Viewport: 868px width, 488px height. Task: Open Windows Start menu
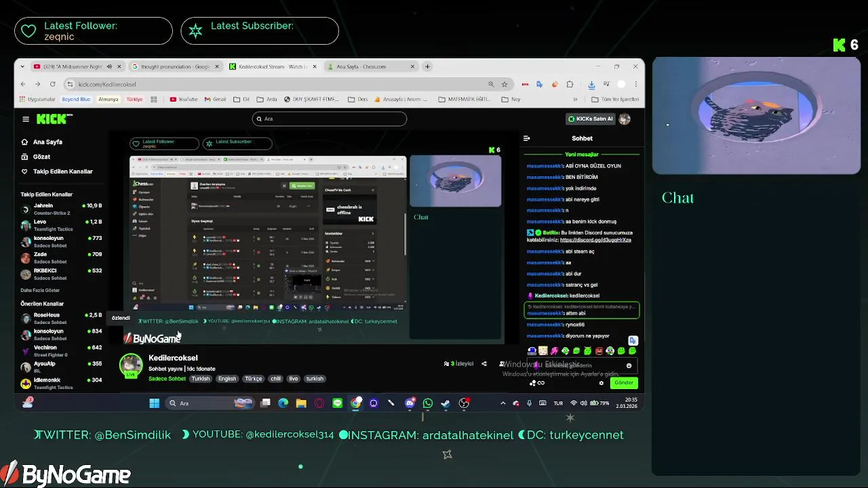coord(155,403)
